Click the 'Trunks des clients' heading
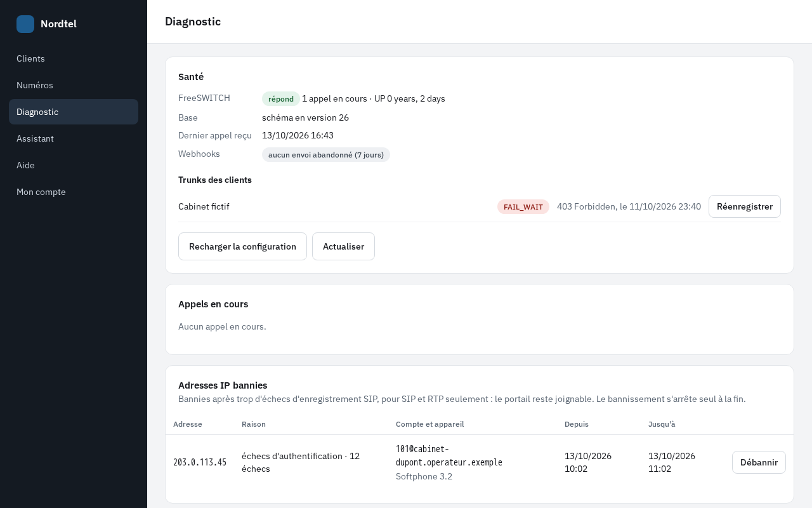Screen dimensions: 812x508 215,180
